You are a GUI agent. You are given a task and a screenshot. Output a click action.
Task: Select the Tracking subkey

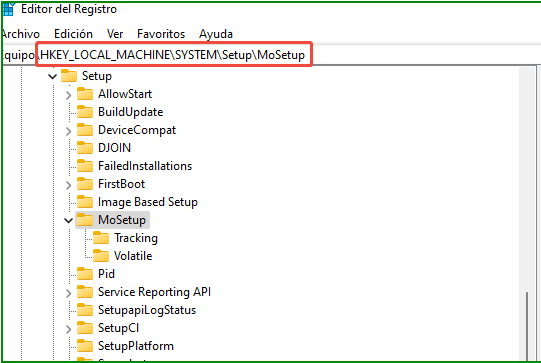click(136, 238)
